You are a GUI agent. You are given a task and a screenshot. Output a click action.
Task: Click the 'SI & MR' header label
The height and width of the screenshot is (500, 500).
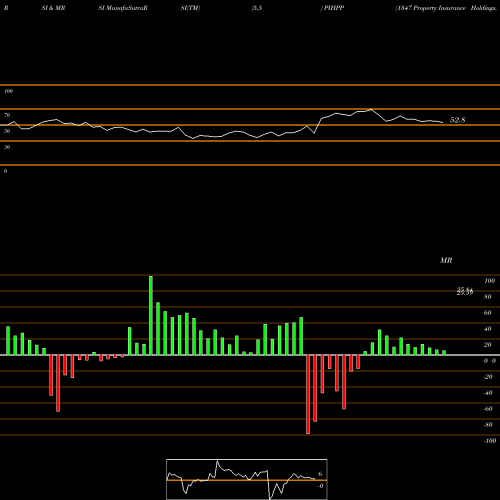pyautogui.click(x=53, y=8)
